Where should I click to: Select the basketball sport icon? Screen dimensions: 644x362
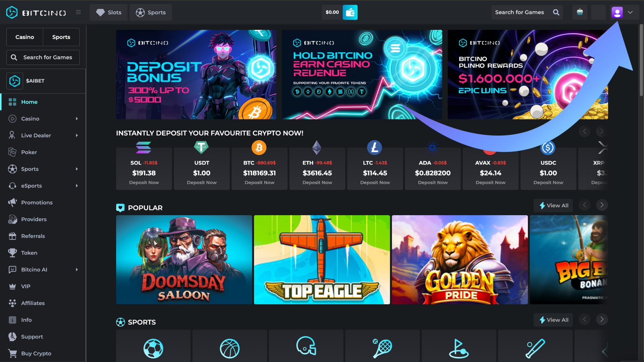pos(230,348)
